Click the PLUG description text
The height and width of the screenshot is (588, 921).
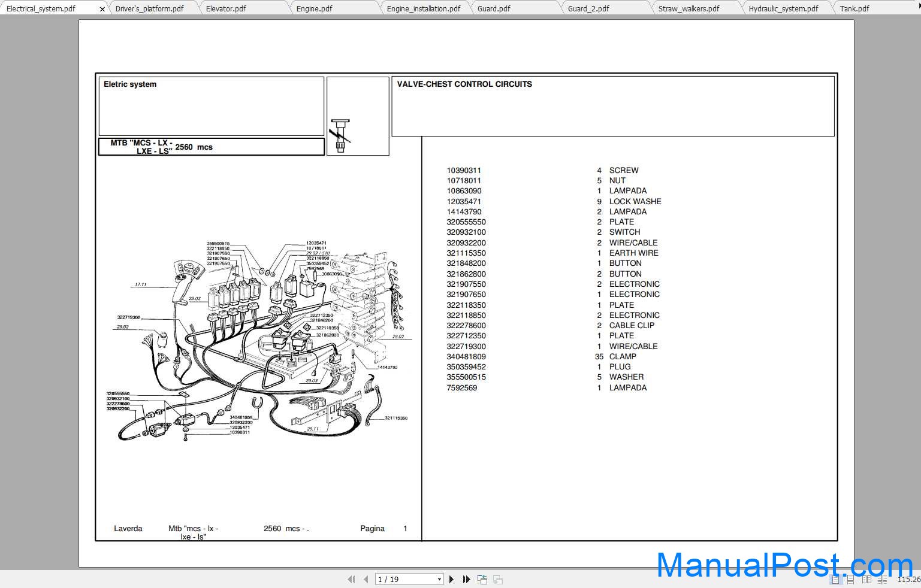pos(620,367)
